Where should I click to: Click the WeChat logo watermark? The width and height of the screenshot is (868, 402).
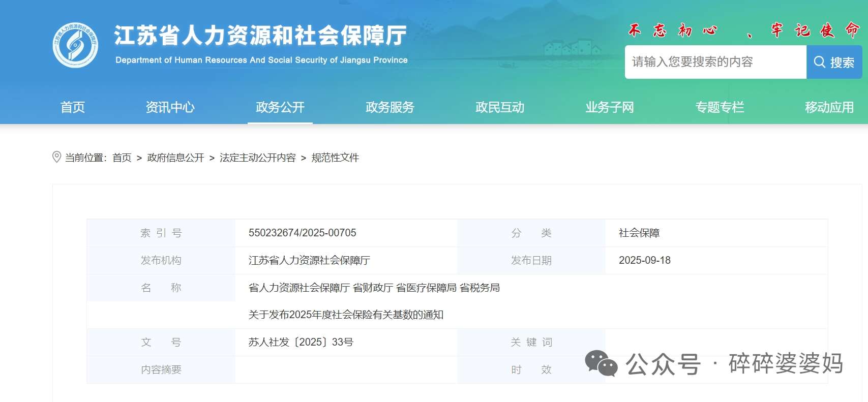(x=601, y=363)
